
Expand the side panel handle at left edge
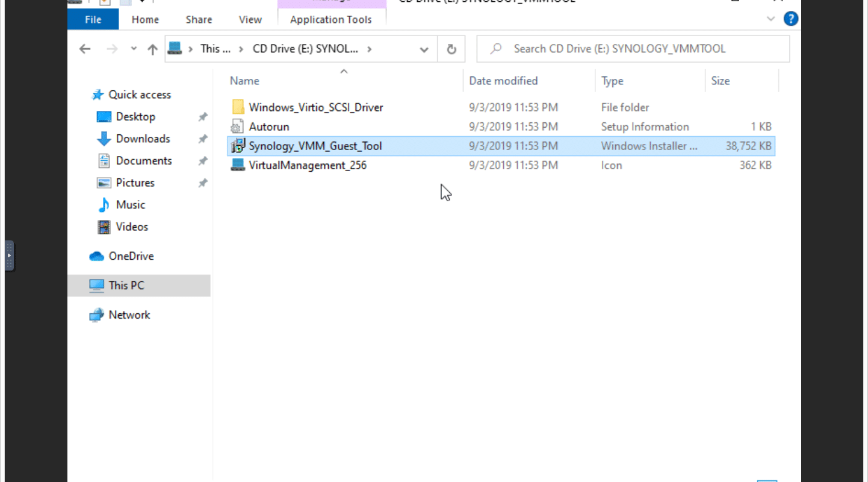point(9,256)
